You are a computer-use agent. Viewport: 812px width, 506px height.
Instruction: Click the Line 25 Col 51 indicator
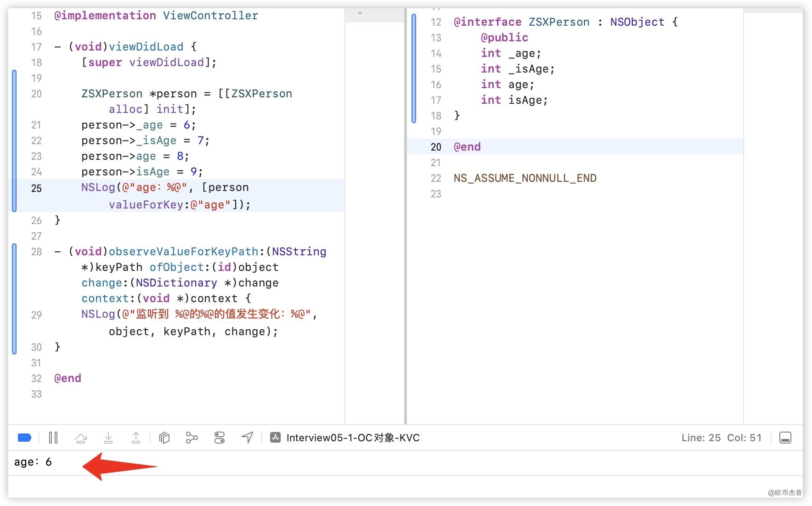tap(721, 438)
